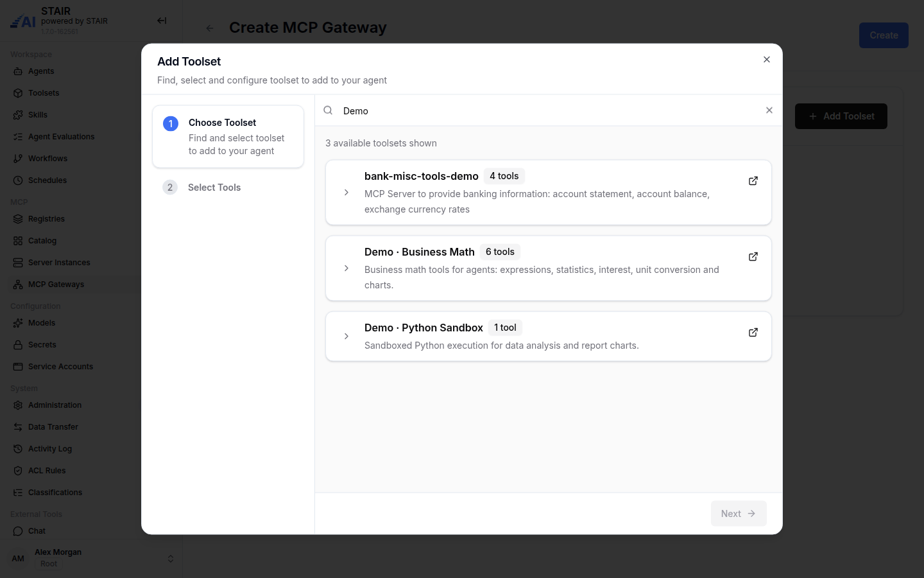Click the Create button in header

click(x=884, y=35)
